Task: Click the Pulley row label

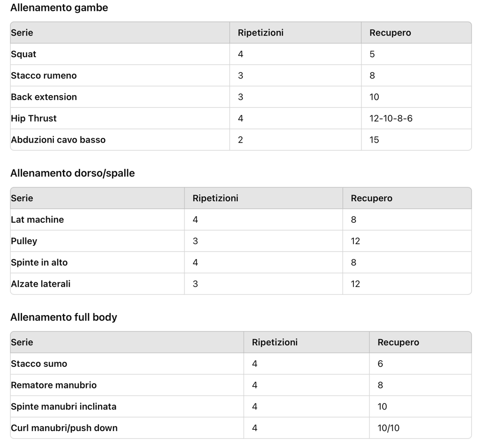Action: pos(24,241)
